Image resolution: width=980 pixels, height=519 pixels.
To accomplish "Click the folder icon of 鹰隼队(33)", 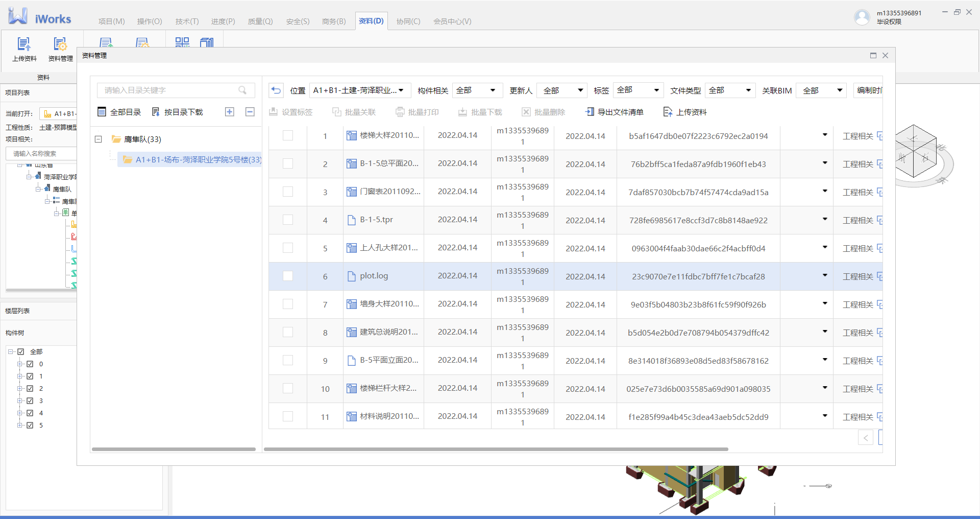I will pos(116,139).
